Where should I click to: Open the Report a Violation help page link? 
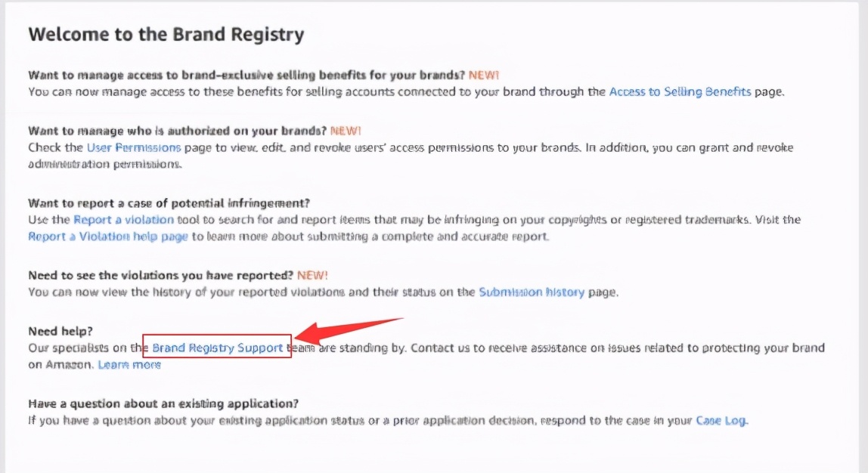point(108,236)
